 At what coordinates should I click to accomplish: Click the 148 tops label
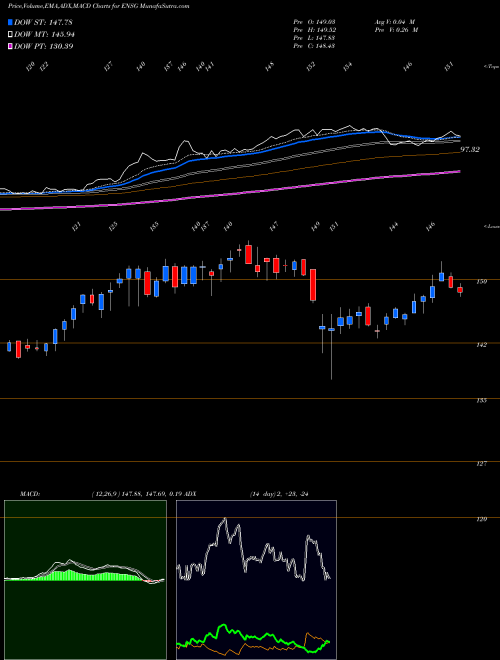pyautogui.click(x=270, y=67)
